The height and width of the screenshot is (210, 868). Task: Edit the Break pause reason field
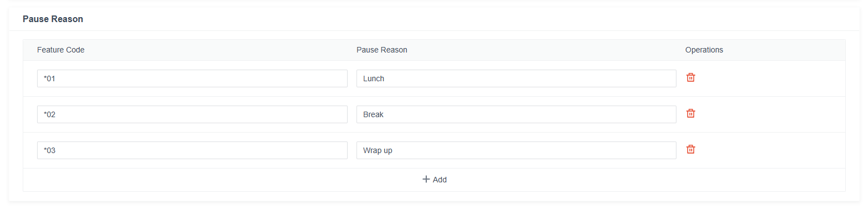click(516, 114)
